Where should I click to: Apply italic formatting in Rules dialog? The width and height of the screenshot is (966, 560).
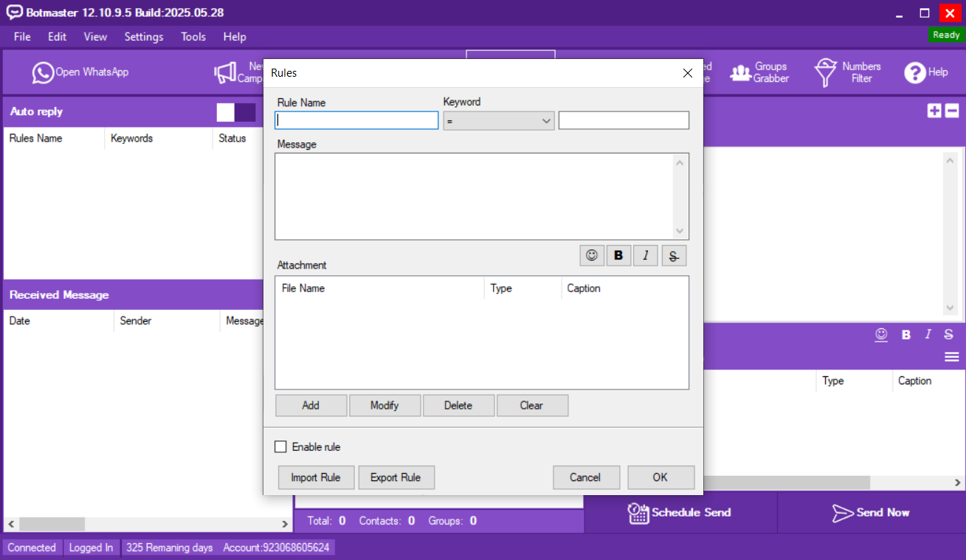[x=646, y=255]
